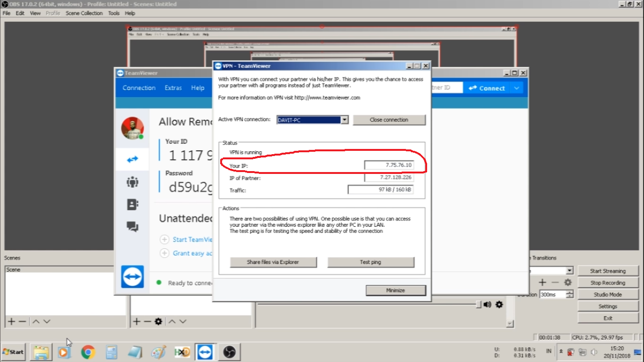The image size is (644, 362).
Task: Expand the arrow next to TeamViewer Connect
Action: tap(517, 88)
